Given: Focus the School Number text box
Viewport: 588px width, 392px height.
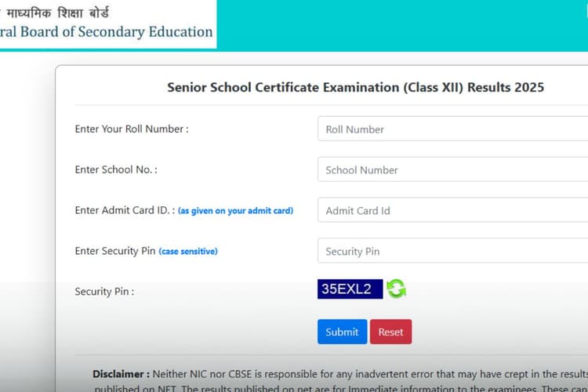Looking at the screenshot, I should point(452,170).
